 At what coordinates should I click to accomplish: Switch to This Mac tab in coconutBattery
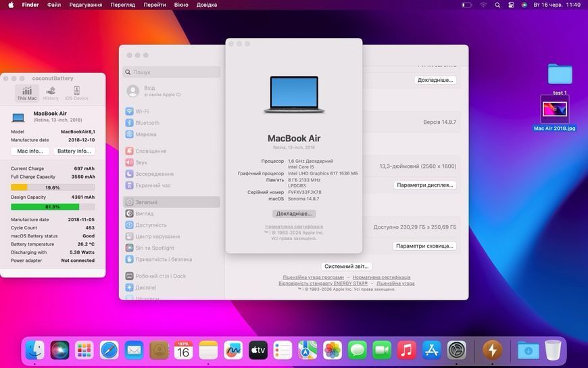27,93
